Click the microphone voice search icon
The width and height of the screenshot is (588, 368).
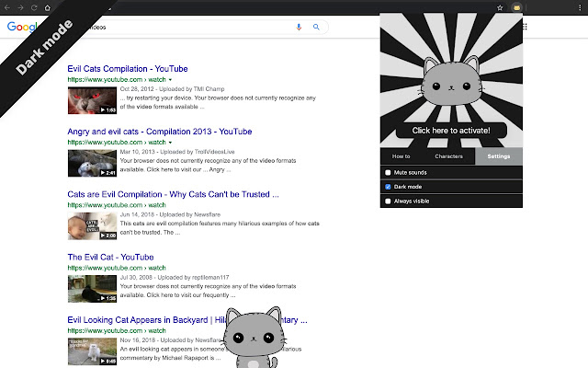(299, 27)
